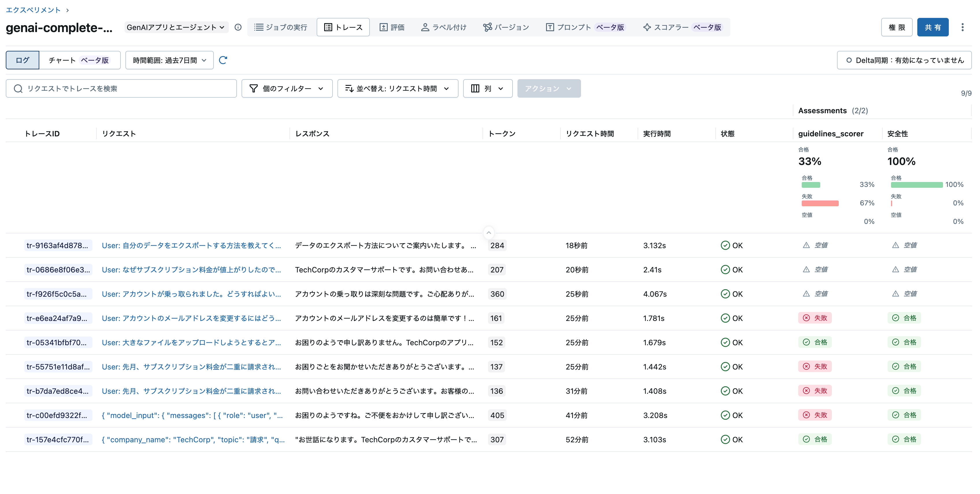Viewport: 980px width, 494px height.
Task: Switch to the ジョブの実行 tab
Action: point(281,27)
